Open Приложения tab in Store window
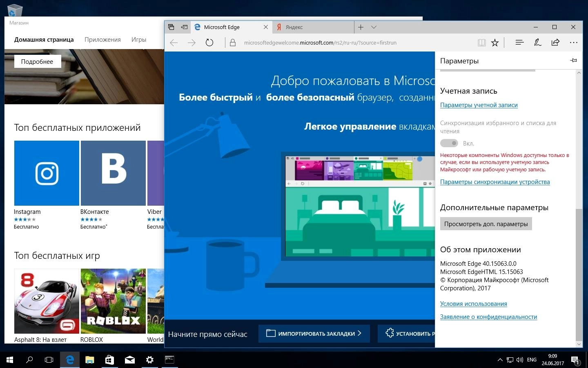The height and width of the screenshot is (368, 588). coord(102,40)
